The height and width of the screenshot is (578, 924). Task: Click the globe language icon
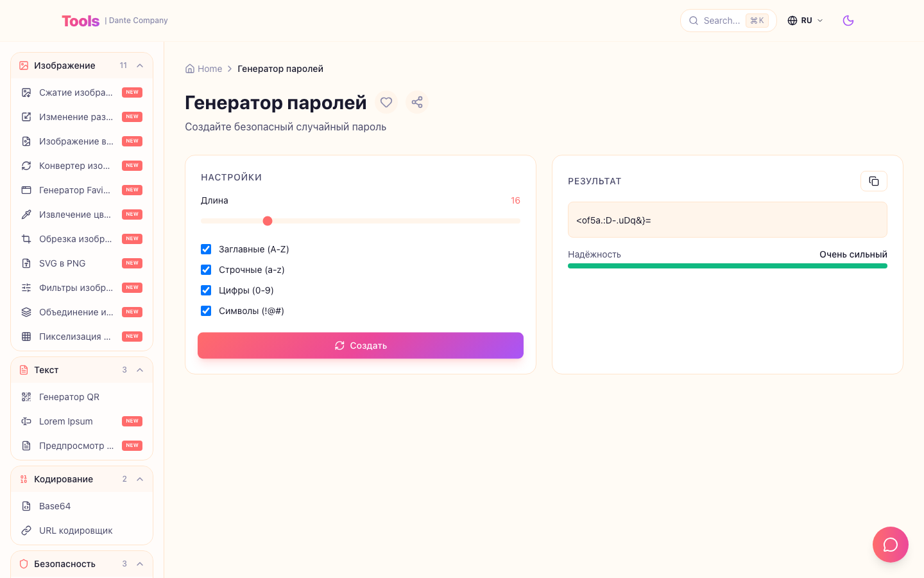[792, 21]
